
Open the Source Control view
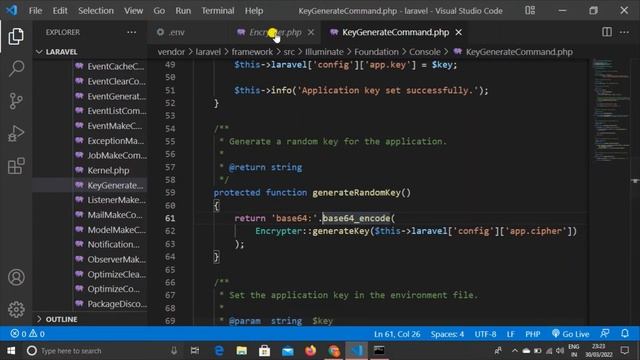coord(16,101)
